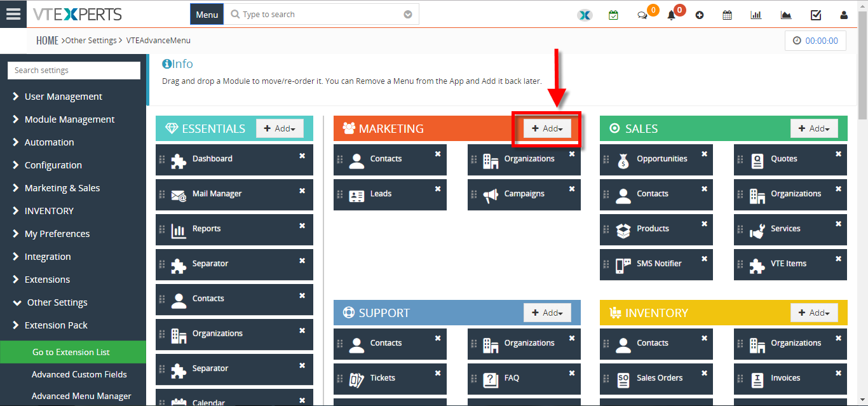Open the hamburger navigation menu
This screenshot has width=868, height=406.
tap(13, 14)
